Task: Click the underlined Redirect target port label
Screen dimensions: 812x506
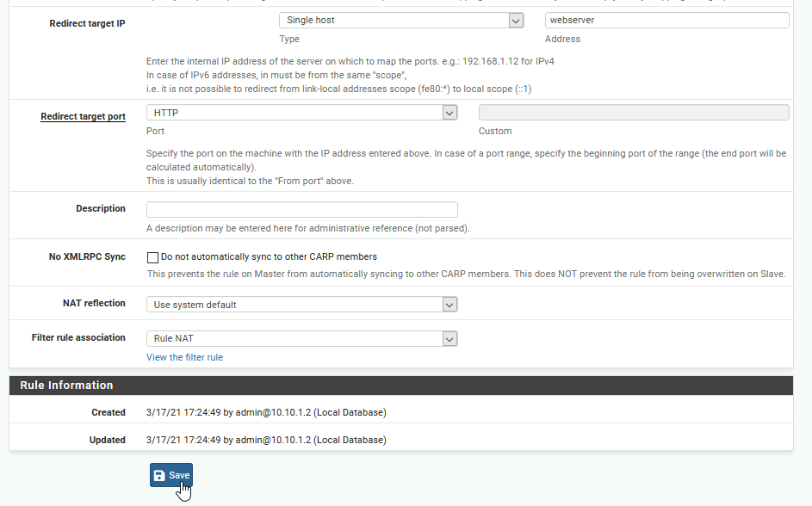Action: pos(83,116)
